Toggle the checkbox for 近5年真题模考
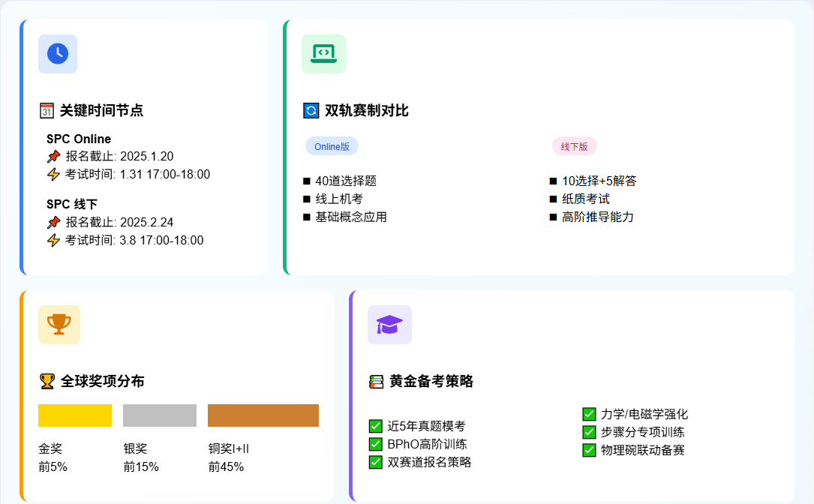814x504 pixels. point(376,426)
